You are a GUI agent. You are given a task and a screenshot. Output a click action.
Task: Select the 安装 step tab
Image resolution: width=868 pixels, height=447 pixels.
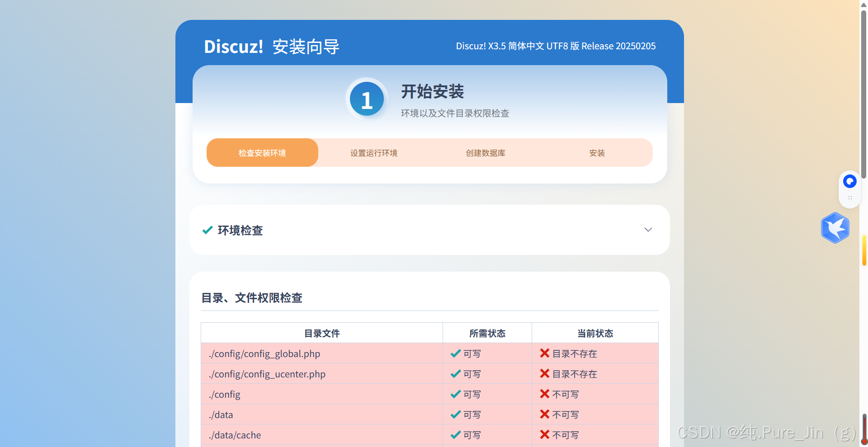(597, 153)
